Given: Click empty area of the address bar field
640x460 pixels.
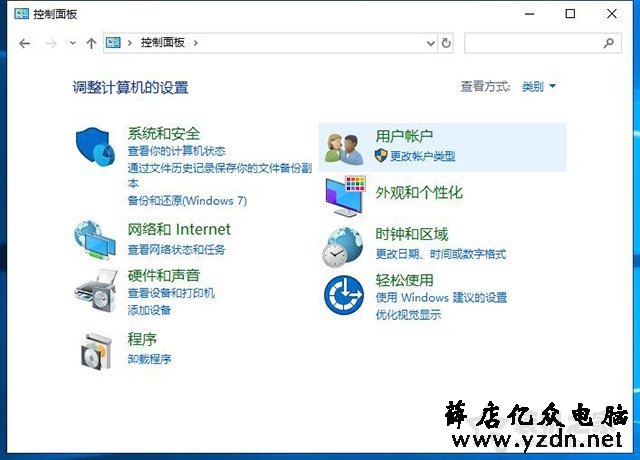Looking at the screenshot, I should coord(310,43).
